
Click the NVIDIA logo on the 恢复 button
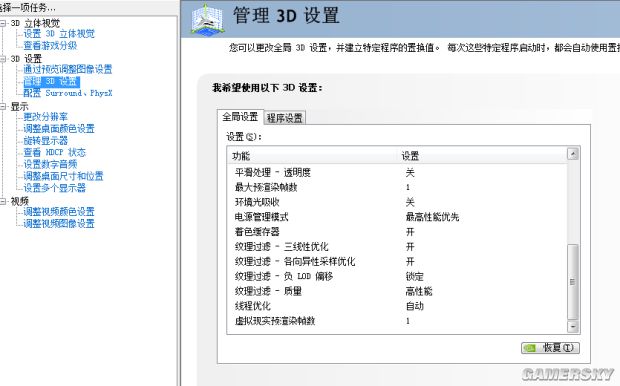pos(529,348)
